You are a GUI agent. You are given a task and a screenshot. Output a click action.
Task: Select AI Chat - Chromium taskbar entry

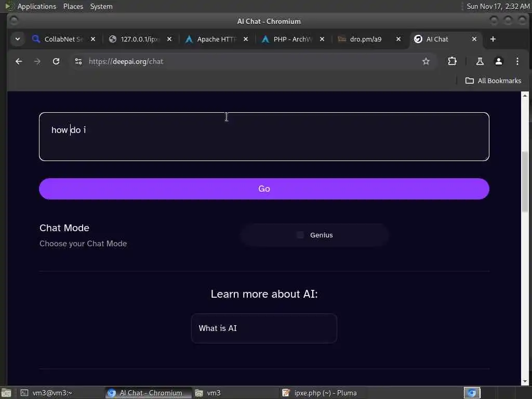pyautogui.click(x=148, y=393)
